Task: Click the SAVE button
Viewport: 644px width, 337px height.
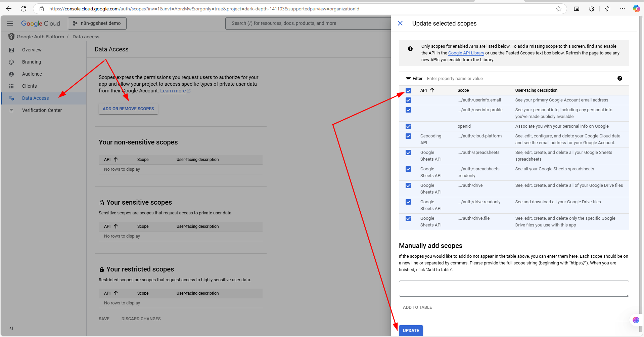Action: [x=104, y=319]
